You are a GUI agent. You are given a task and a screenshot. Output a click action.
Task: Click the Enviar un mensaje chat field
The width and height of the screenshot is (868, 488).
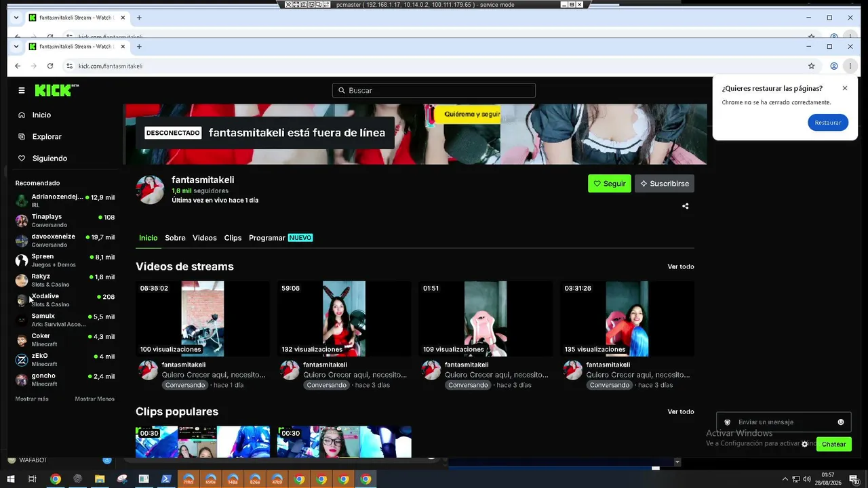tap(783, 422)
